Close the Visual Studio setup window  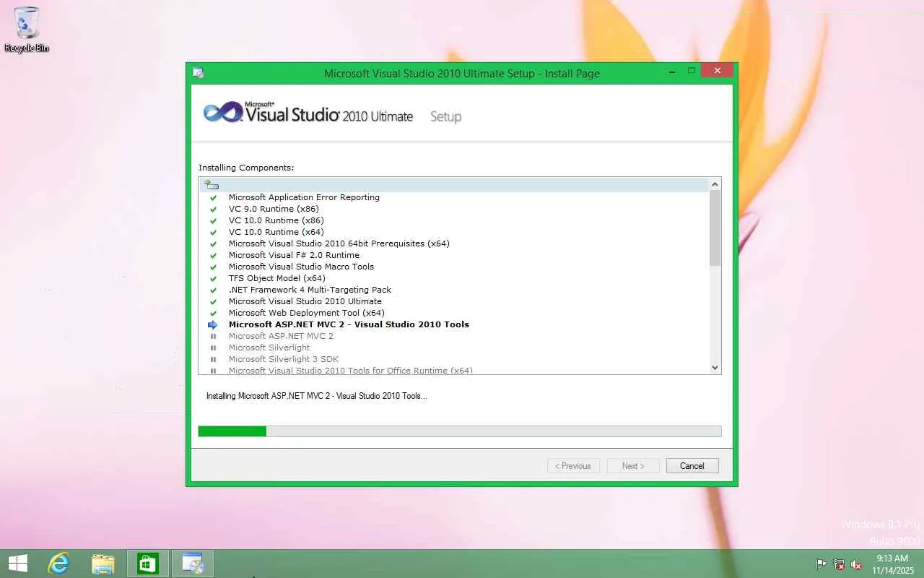point(717,71)
